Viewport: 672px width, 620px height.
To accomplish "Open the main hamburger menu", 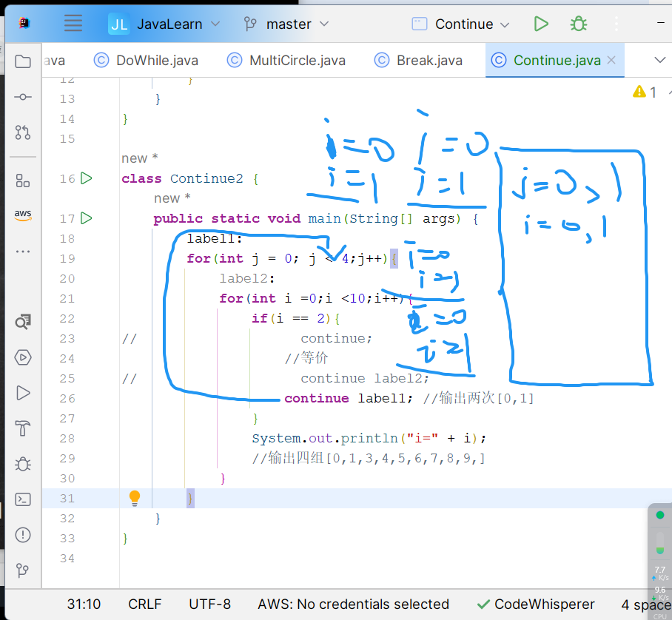I will click(73, 23).
